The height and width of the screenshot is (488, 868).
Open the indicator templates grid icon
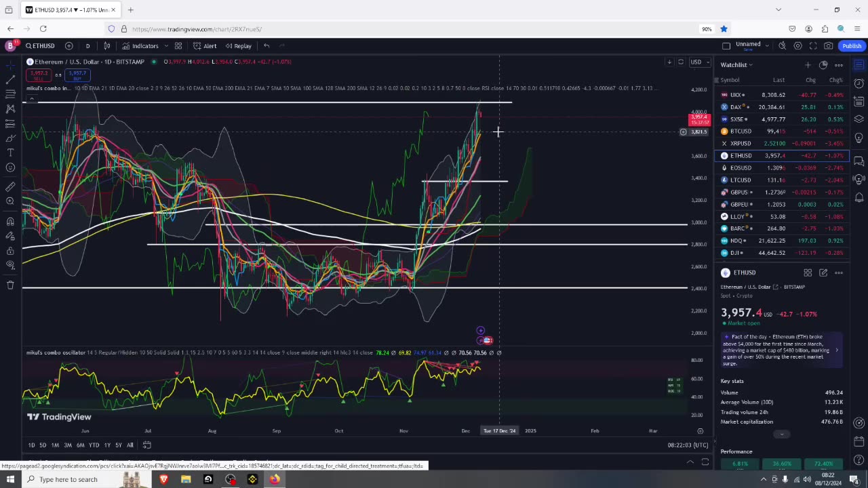[178, 46]
